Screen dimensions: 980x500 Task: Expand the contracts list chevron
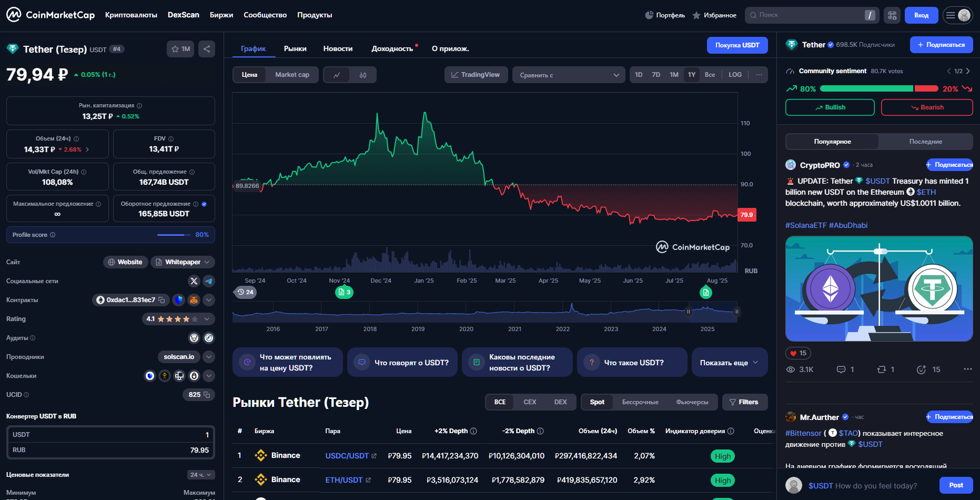[209, 300]
